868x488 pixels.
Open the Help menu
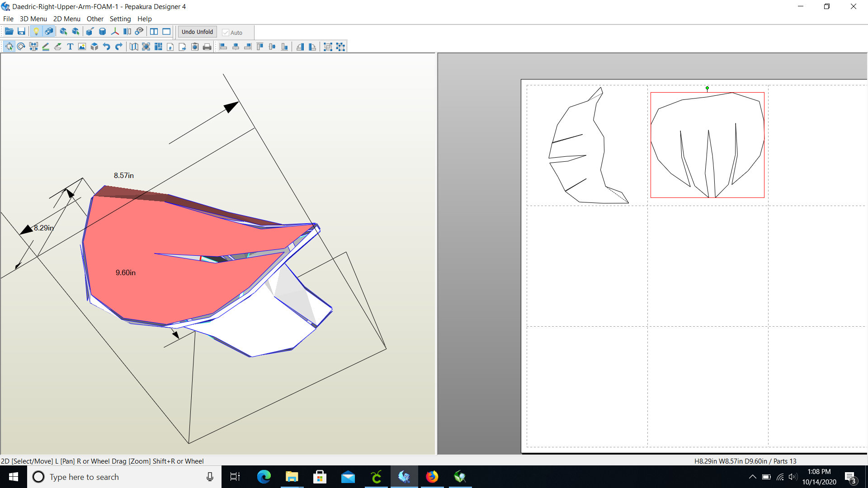(x=145, y=19)
